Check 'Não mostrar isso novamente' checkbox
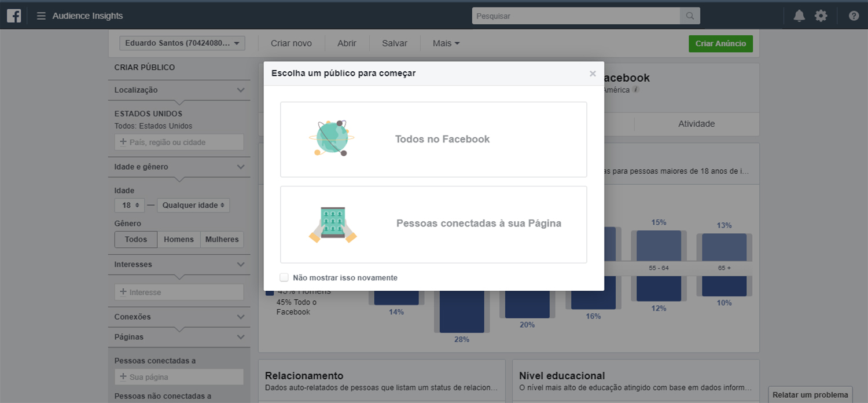 [284, 277]
